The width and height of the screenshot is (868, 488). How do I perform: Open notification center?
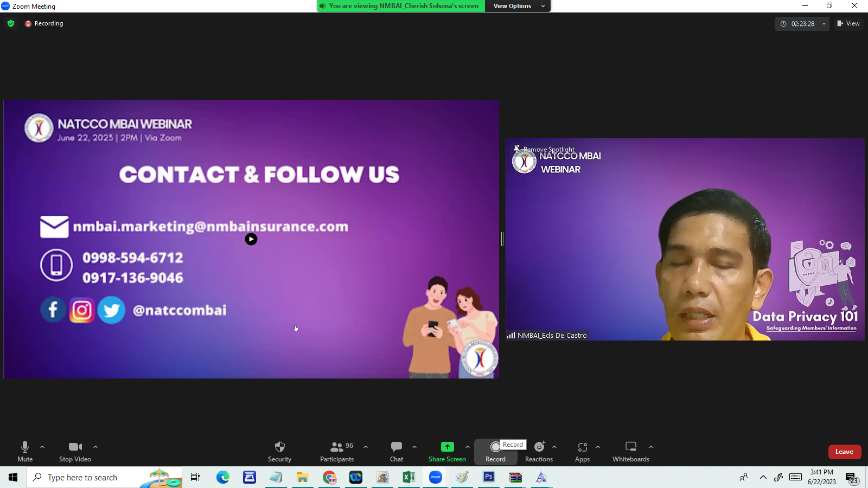point(852,477)
